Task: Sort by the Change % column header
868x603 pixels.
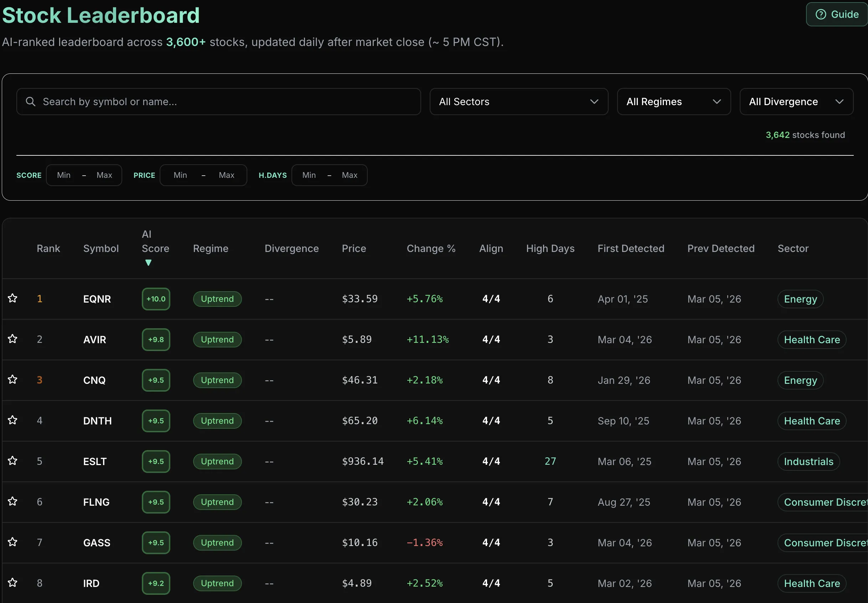Action: click(431, 249)
